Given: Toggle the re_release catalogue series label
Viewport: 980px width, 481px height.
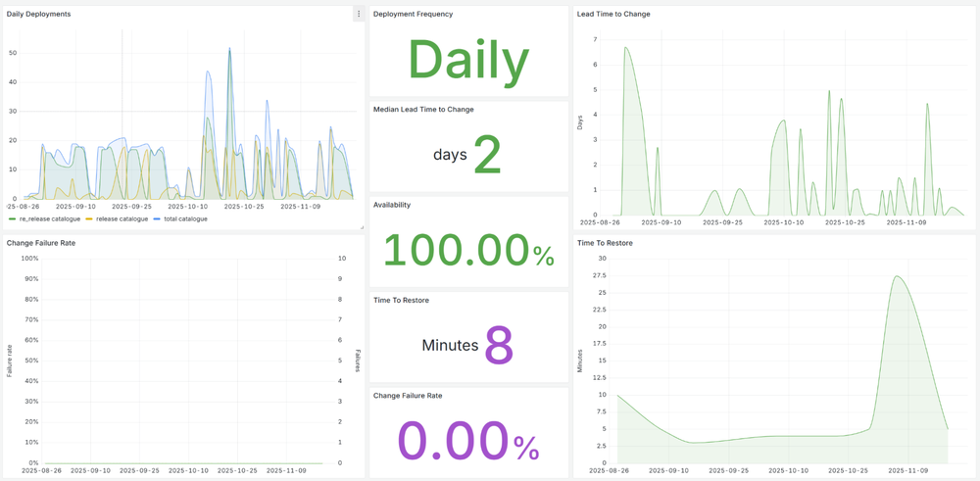Looking at the screenshot, I should click(x=50, y=219).
